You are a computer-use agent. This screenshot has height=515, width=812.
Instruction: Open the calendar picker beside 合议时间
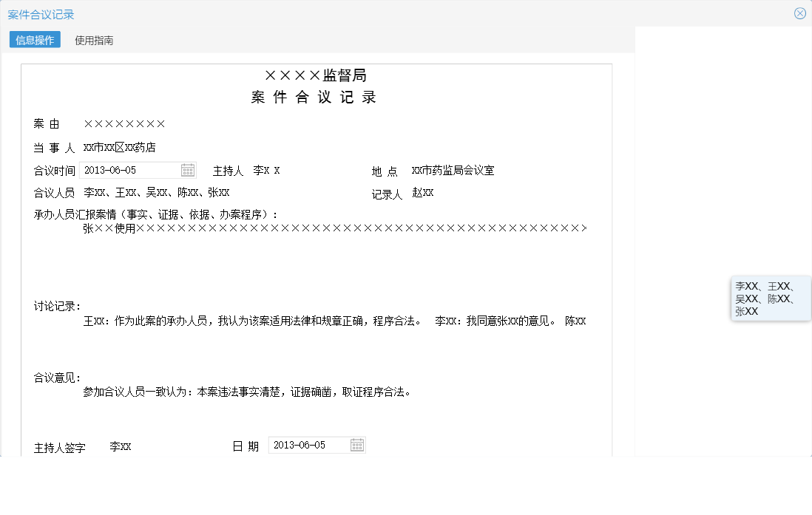coord(188,169)
